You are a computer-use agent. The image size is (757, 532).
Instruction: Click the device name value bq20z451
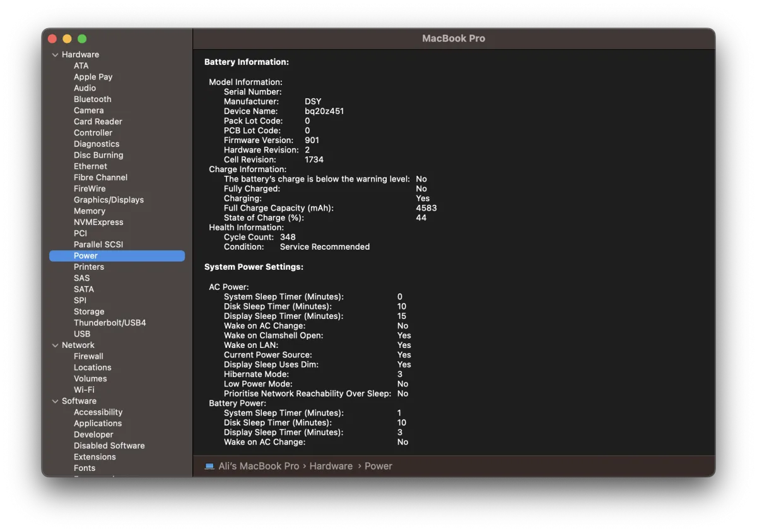pos(324,112)
